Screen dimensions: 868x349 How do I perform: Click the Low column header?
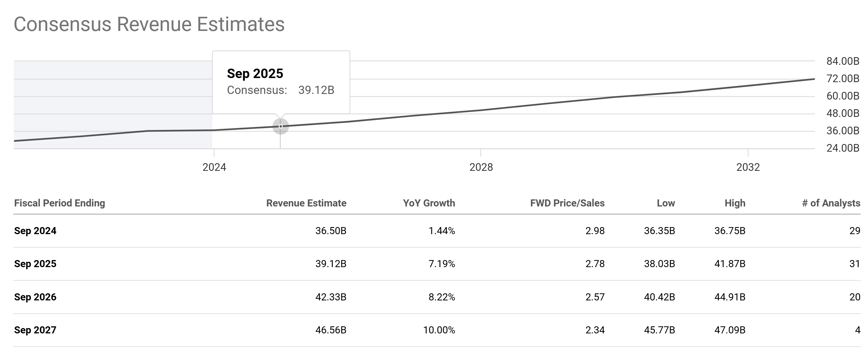coord(665,203)
